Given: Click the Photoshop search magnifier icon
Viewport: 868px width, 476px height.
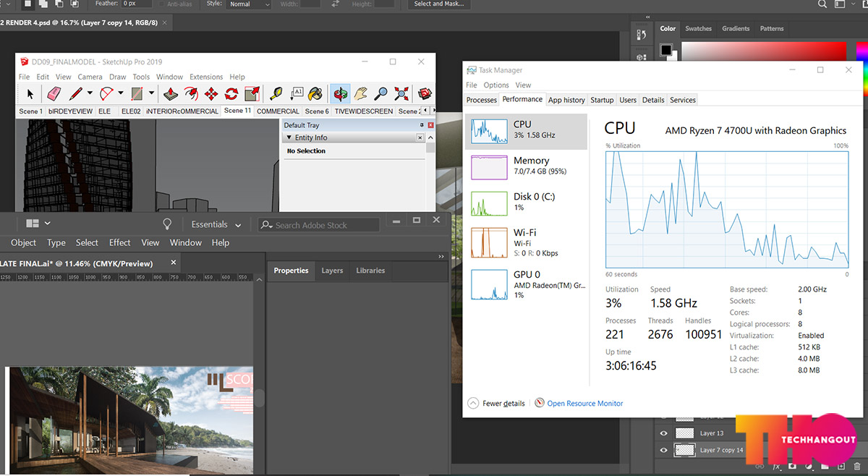Looking at the screenshot, I should tap(822, 4).
